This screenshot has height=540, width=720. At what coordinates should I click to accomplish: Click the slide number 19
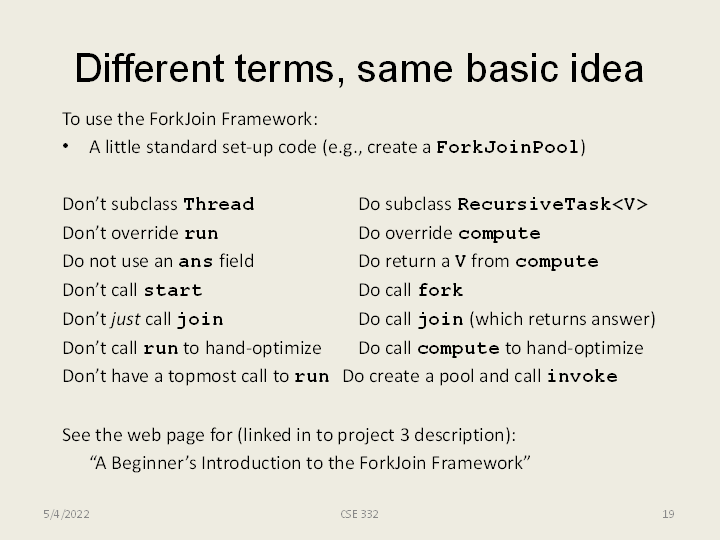tap(668, 514)
